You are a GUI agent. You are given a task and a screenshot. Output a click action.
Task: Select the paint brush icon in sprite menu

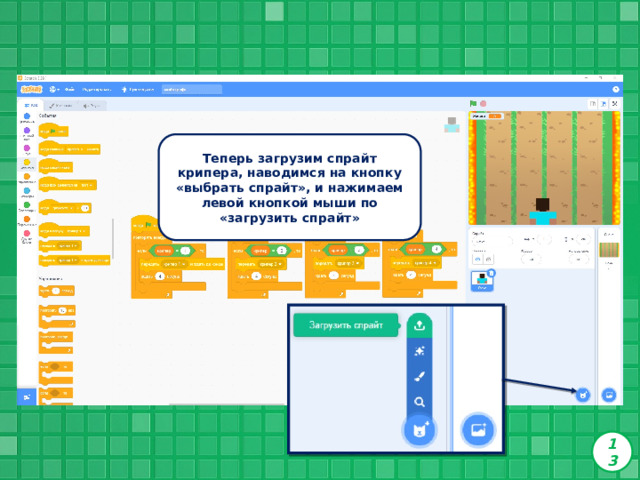[419, 376]
